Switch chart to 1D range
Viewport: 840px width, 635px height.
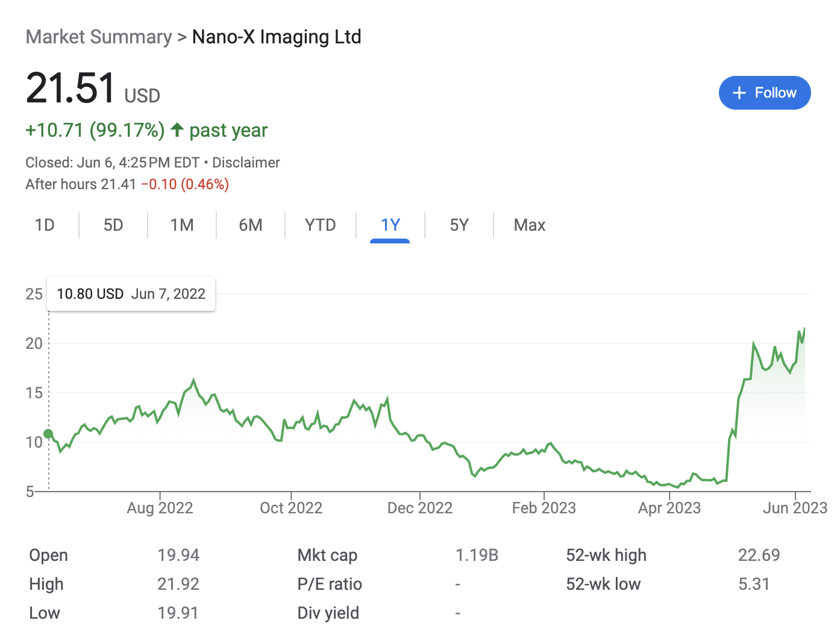[45, 225]
